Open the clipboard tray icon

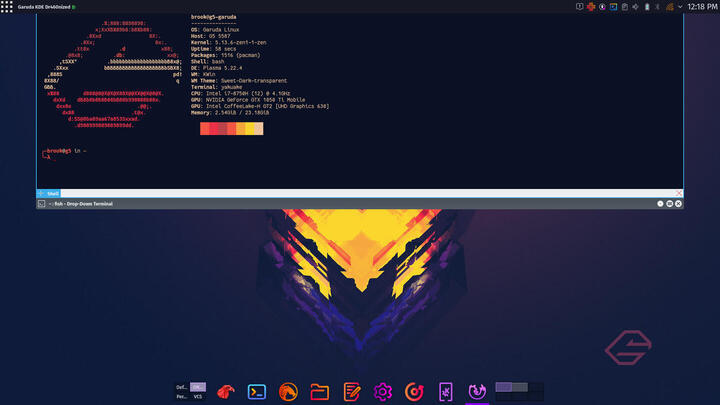[624, 7]
